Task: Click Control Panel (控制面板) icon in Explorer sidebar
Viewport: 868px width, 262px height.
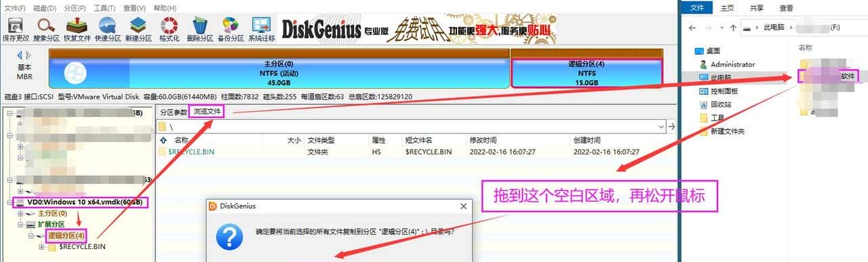Action: pos(703,91)
